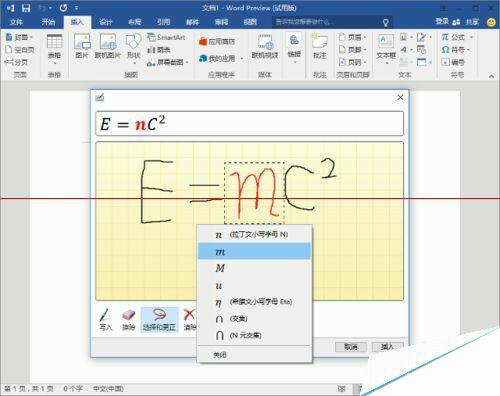Screen dimensions: 500x396
Task: Insert a 批注 (Comment)
Action: 320,46
